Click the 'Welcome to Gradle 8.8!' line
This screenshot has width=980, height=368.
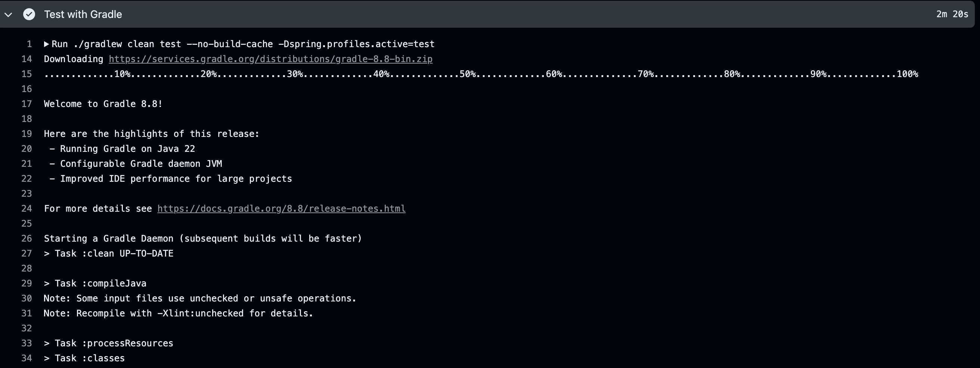click(103, 104)
